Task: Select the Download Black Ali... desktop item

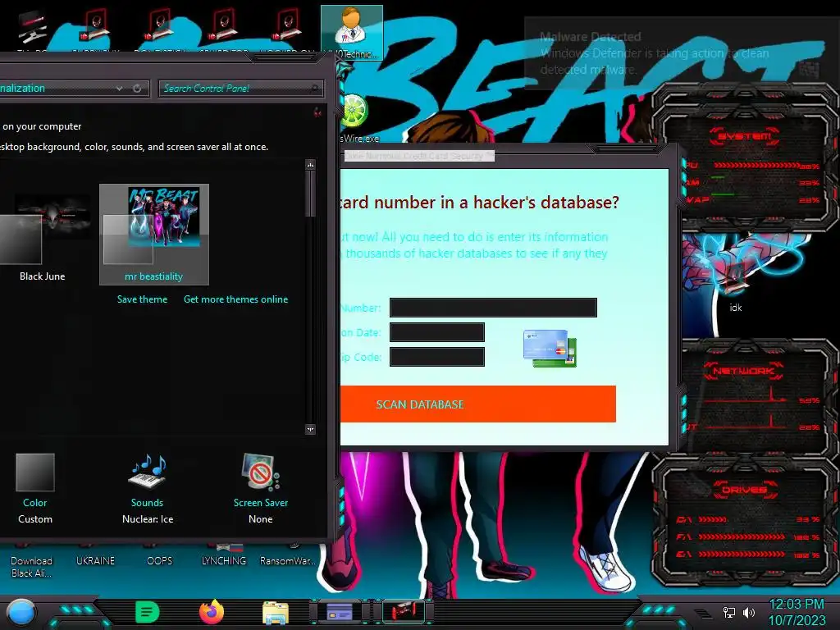Action: (x=32, y=567)
